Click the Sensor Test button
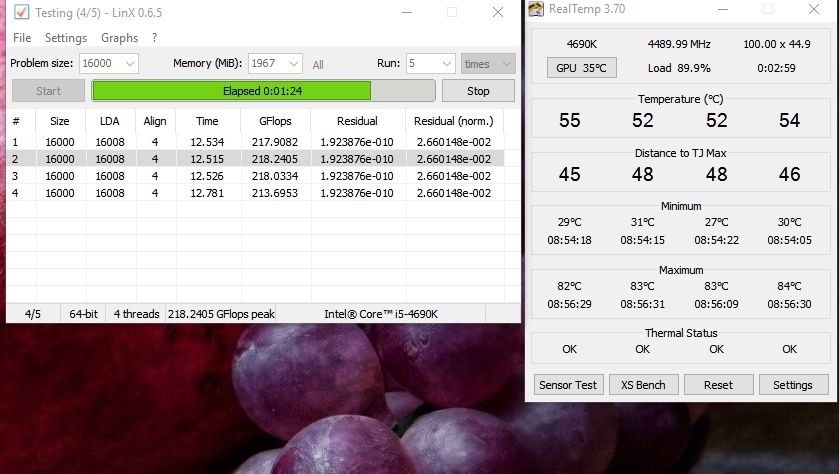The width and height of the screenshot is (839, 474). [568, 385]
